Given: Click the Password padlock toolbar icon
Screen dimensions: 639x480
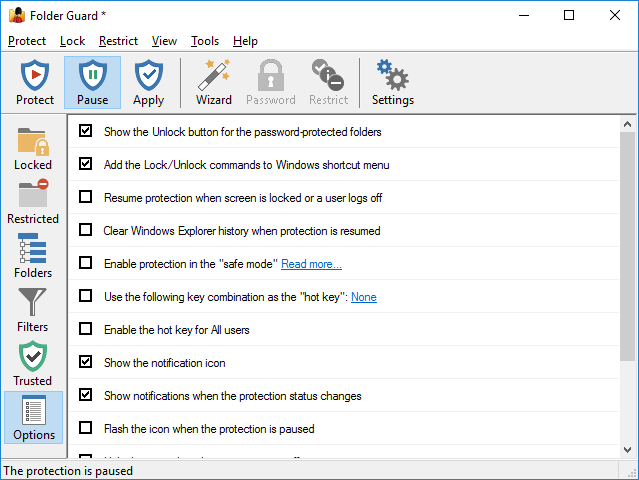Looking at the screenshot, I should pyautogui.click(x=271, y=82).
